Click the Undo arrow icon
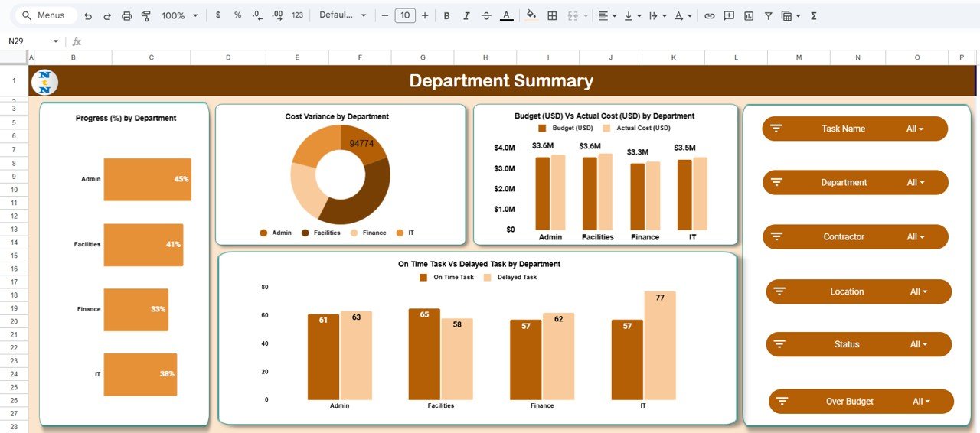The width and height of the screenshot is (980, 433). click(x=88, y=15)
